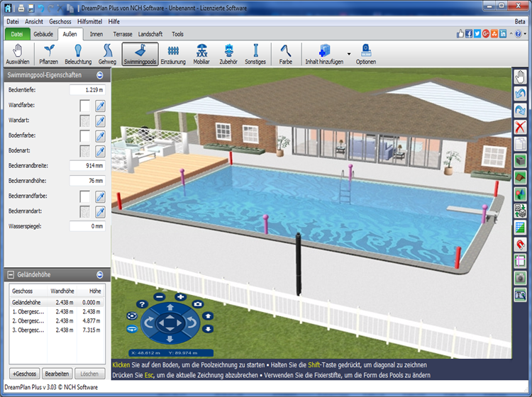Viewport: 532px width, 397px height.
Task: Switch to the Landschaft tab
Action: tap(150, 34)
